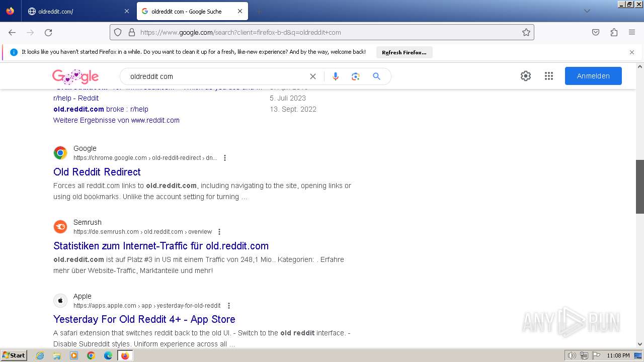Click the taskbar clock 11:08 PM
The image size is (644, 362).
click(x=618, y=355)
